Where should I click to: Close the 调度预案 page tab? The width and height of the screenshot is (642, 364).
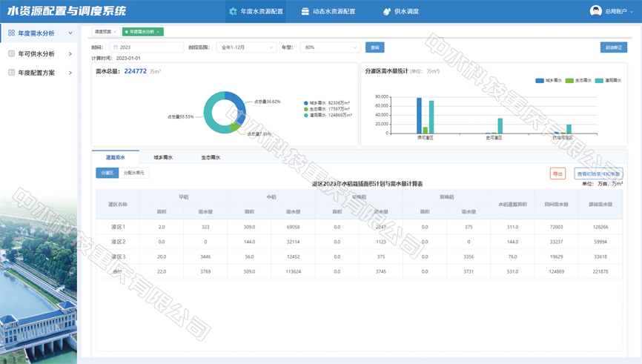point(115,32)
